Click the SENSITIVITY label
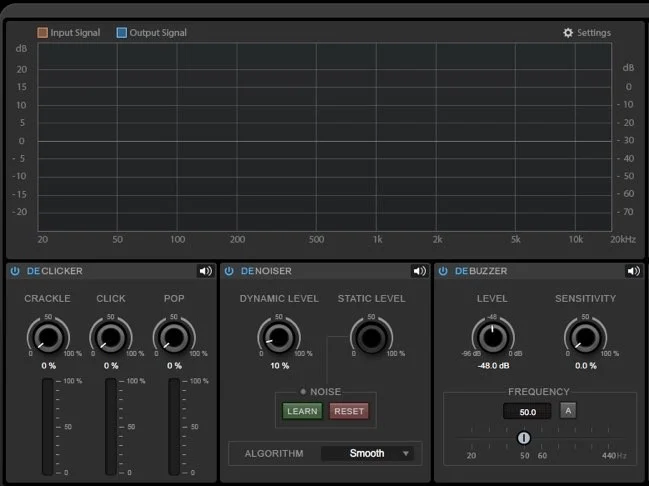The image size is (649, 486). point(585,298)
